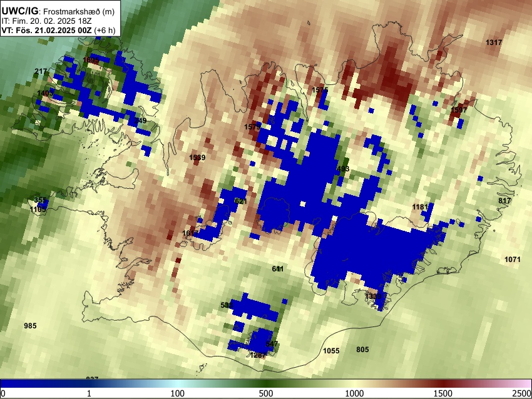The height and width of the screenshot is (399, 532).
Task: Click the 1403 value on the map
Action: (x=45, y=93)
